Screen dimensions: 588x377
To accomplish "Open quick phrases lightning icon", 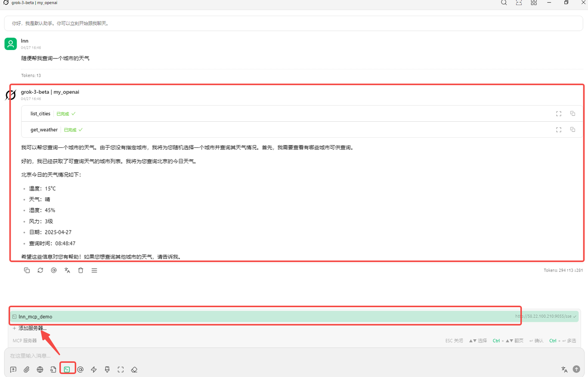I will click(94, 370).
